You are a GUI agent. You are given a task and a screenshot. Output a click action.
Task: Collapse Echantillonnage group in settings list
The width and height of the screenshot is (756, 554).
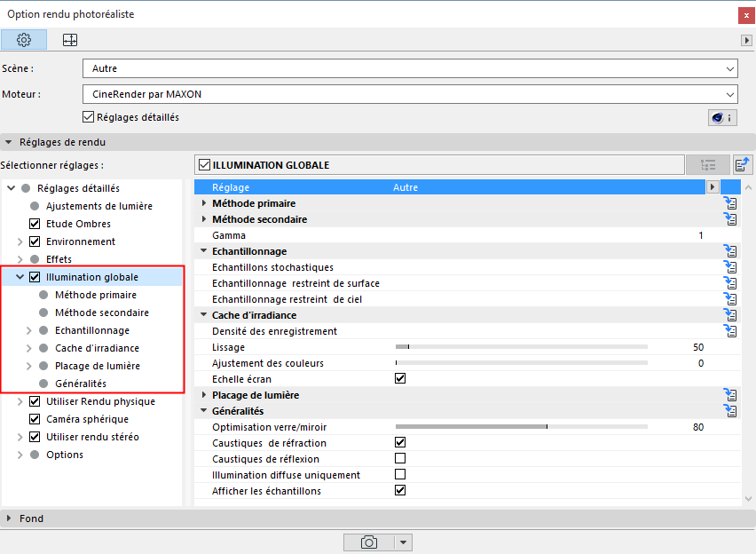(x=203, y=251)
